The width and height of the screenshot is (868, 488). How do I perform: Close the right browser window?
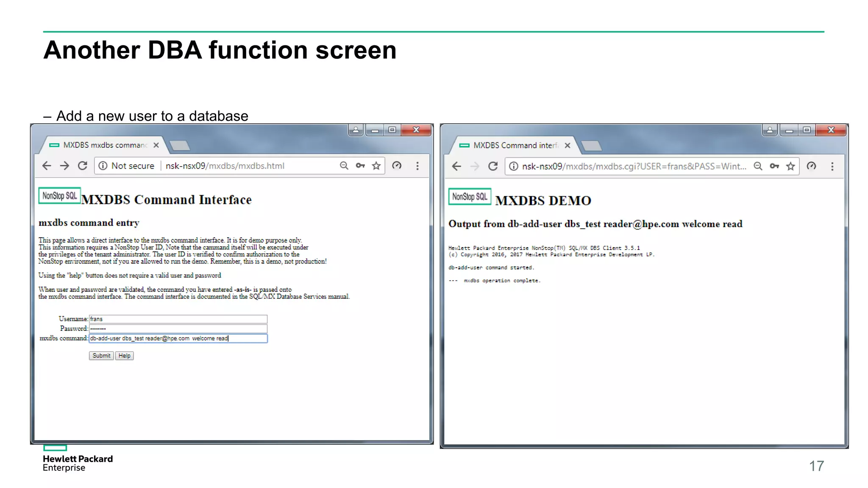tap(831, 130)
